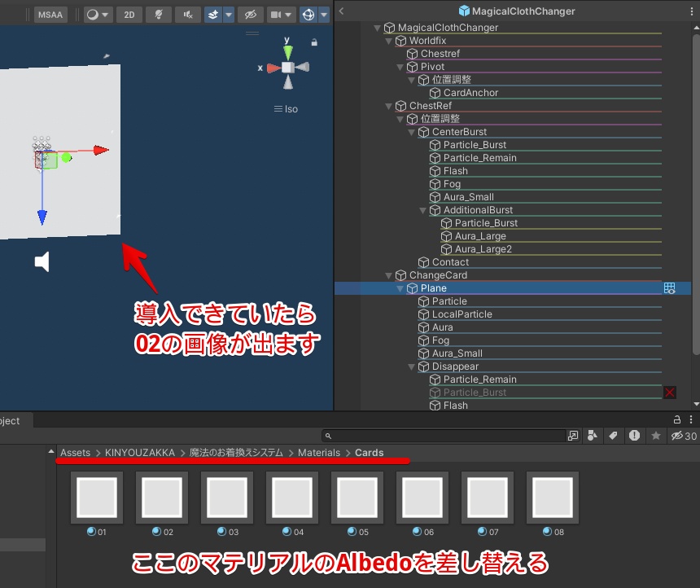
Task: Collapse the MagicalClothChanger root object
Action: pos(377,28)
